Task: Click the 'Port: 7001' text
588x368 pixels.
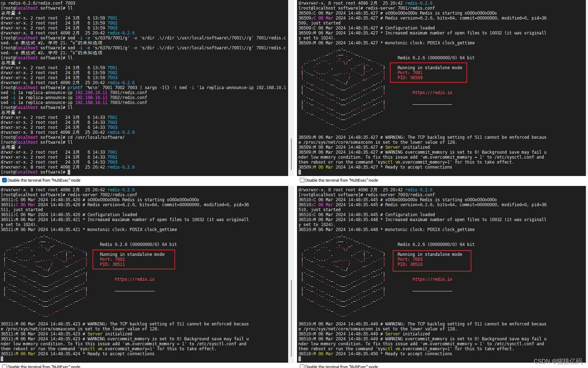Action: [x=410, y=73]
